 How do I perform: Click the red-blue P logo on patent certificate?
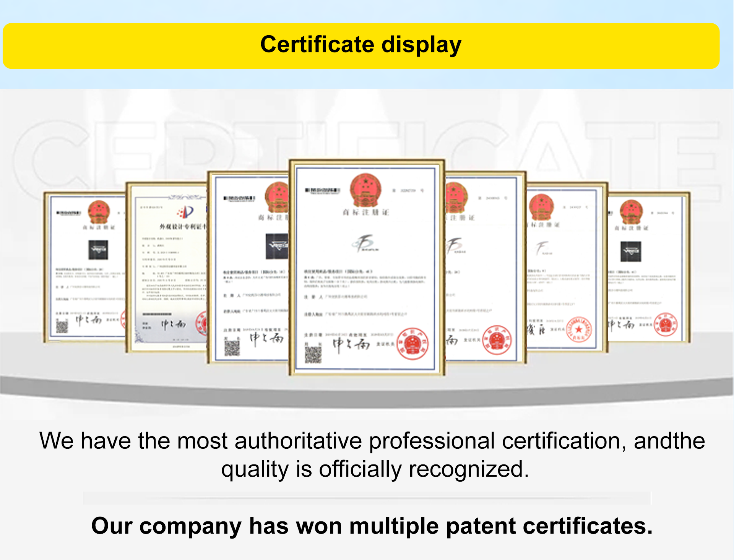(185, 211)
